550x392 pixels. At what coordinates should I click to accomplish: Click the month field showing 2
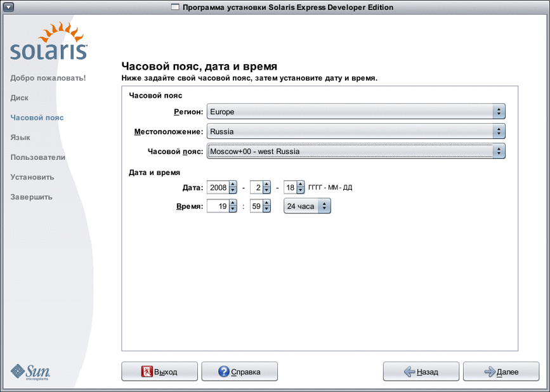pos(256,188)
